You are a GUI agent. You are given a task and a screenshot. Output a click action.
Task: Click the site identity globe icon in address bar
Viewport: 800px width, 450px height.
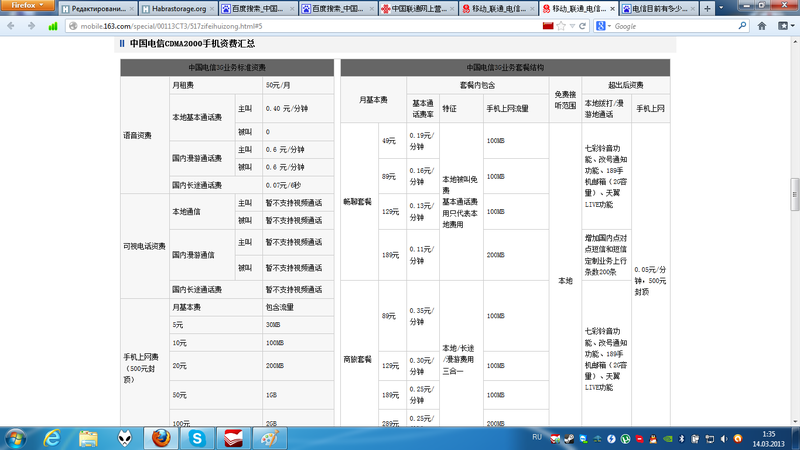pos(73,26)
